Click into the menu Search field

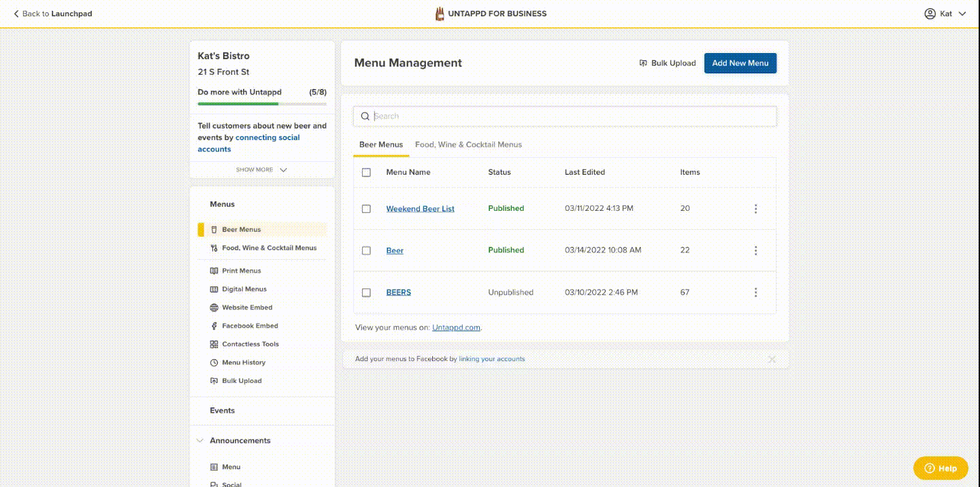(565, 116)
